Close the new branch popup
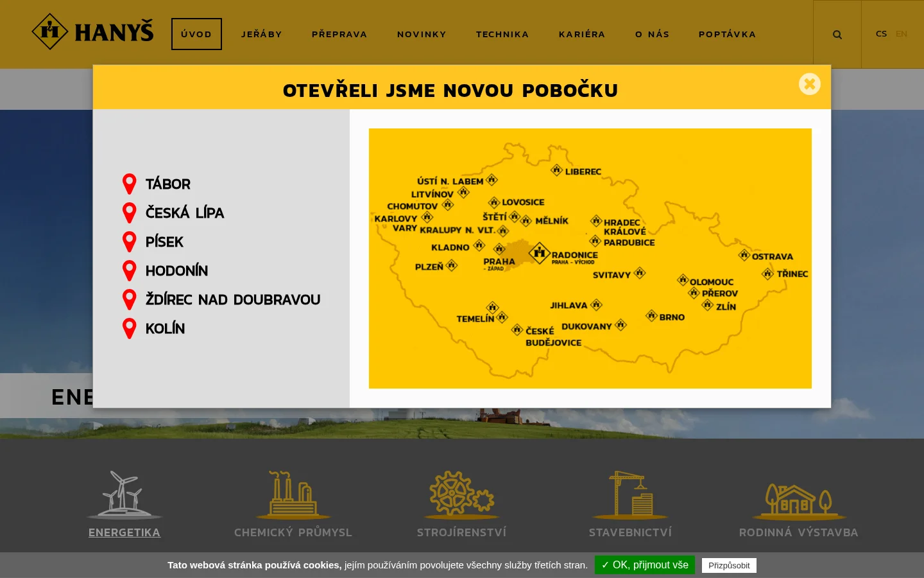The width and height of the screenshot is (924, 578). [810, 83]
